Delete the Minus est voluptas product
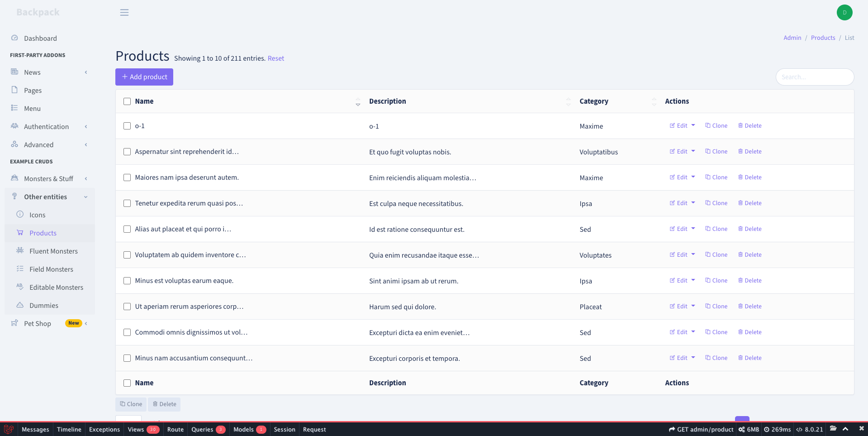The height and width of the screenshot is (436, 868). [750, 281]
